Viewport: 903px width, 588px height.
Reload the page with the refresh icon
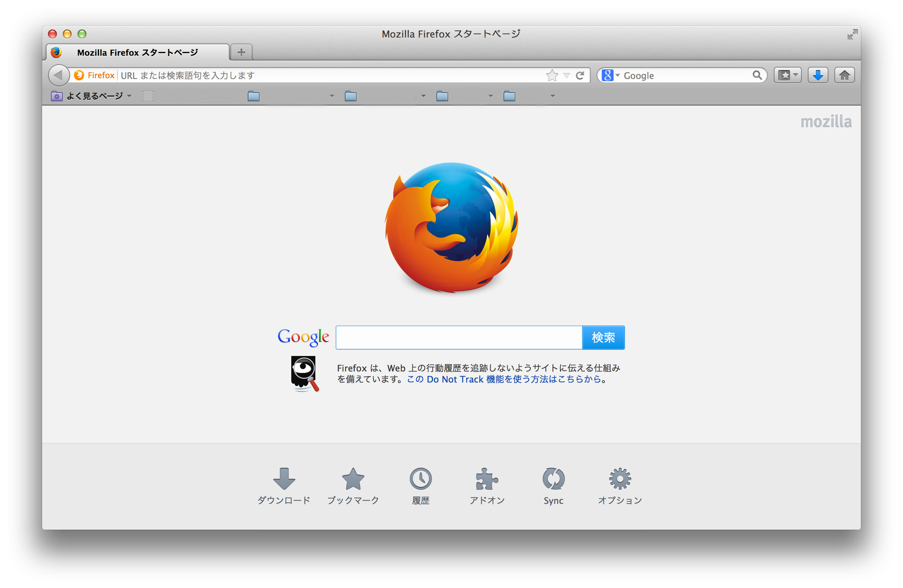point(580,76)
